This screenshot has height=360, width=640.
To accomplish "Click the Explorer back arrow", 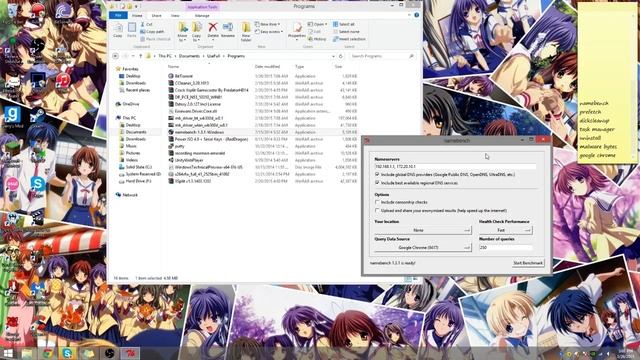I will coord(116,56).
